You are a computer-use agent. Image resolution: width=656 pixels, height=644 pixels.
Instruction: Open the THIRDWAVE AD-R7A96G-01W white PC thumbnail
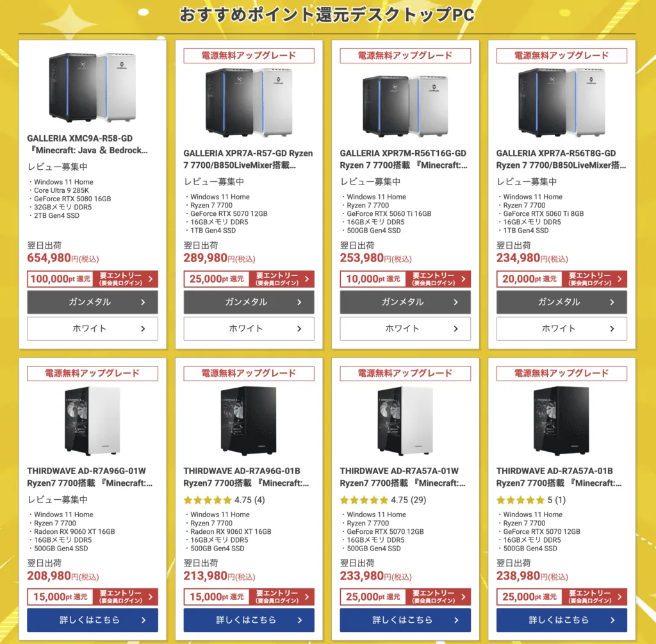(x=92, y=420)
